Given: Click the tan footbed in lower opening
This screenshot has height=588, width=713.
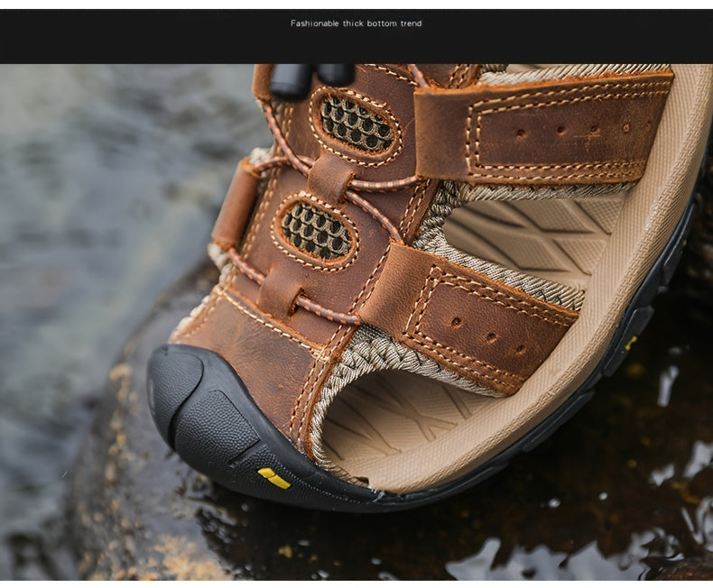Looking at the screenshot, I should 397,424.
